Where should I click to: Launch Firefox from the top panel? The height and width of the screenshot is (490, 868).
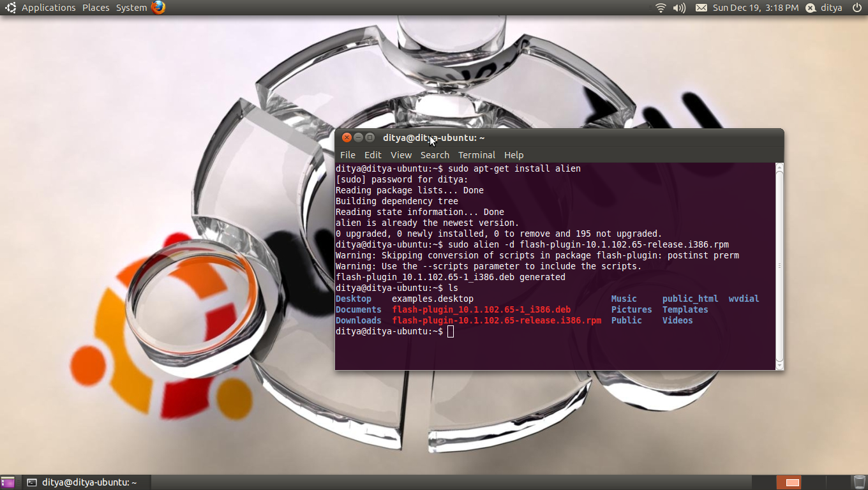pos(158,8)
